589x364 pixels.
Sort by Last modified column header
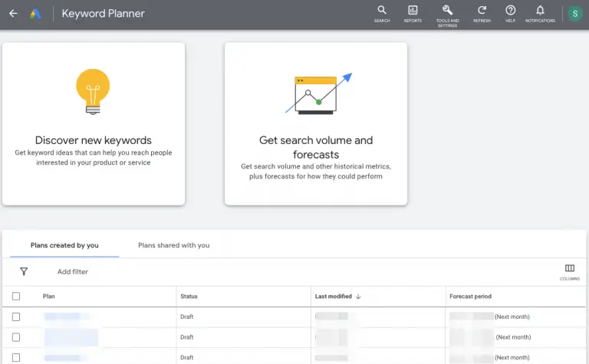(x=333, y=296)
